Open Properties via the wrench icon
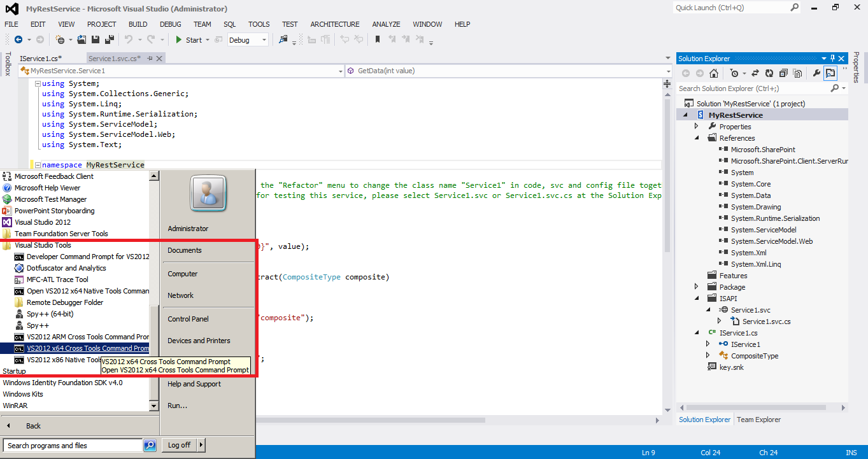Screen dimensions: 868x459 pos(817,73)
